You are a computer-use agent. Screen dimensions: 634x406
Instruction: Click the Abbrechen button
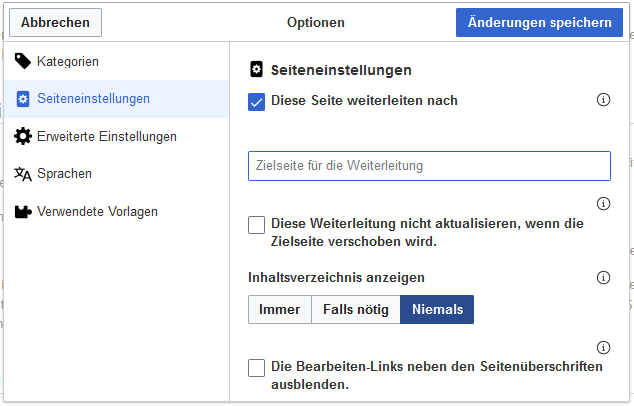55,22
